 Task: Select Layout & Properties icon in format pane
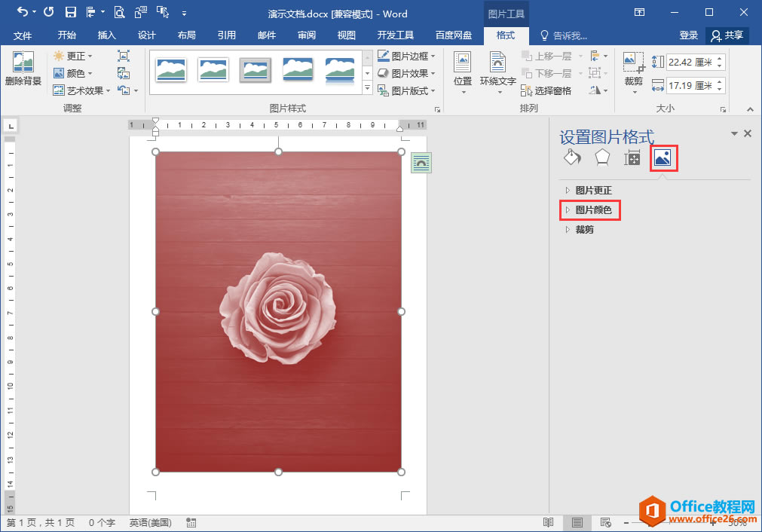(x=632, y=157)
